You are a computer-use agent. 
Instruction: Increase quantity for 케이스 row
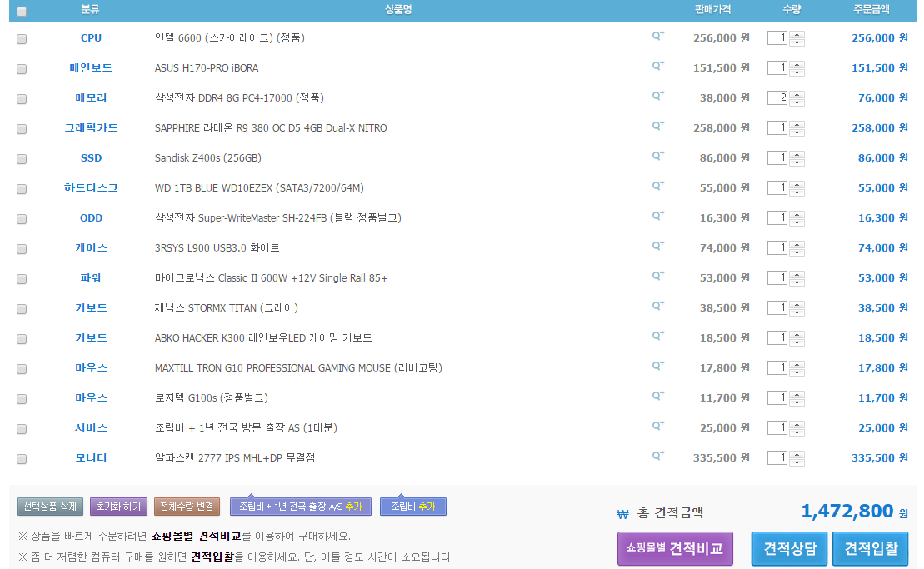[797, 244]
